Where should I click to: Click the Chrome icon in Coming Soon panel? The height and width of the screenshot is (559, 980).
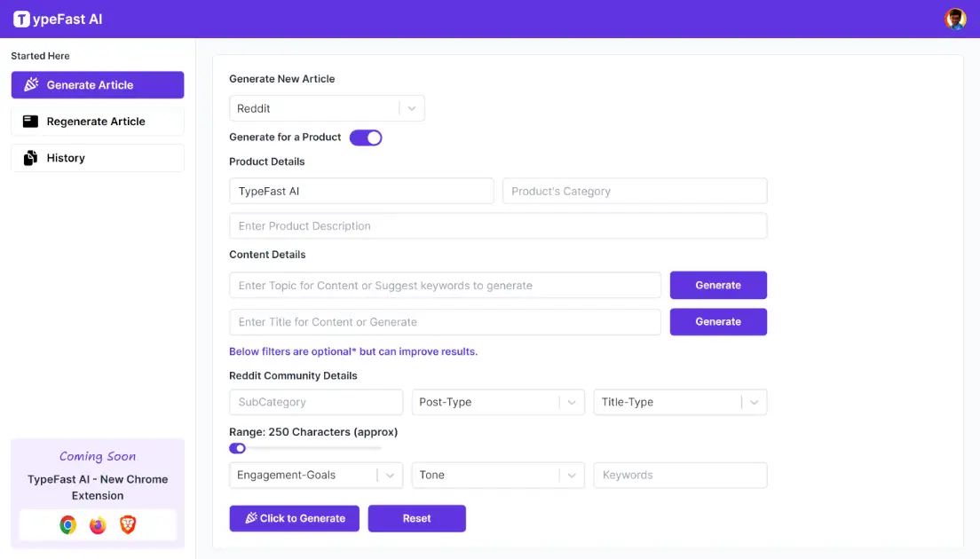click(68, 524)
